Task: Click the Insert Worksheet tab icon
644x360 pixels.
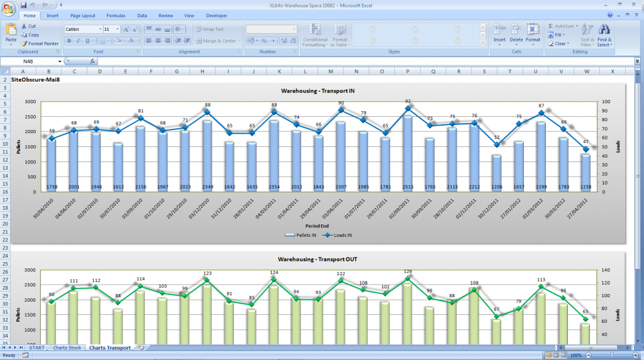Action: pyautogui.click(x=142, y=347)
